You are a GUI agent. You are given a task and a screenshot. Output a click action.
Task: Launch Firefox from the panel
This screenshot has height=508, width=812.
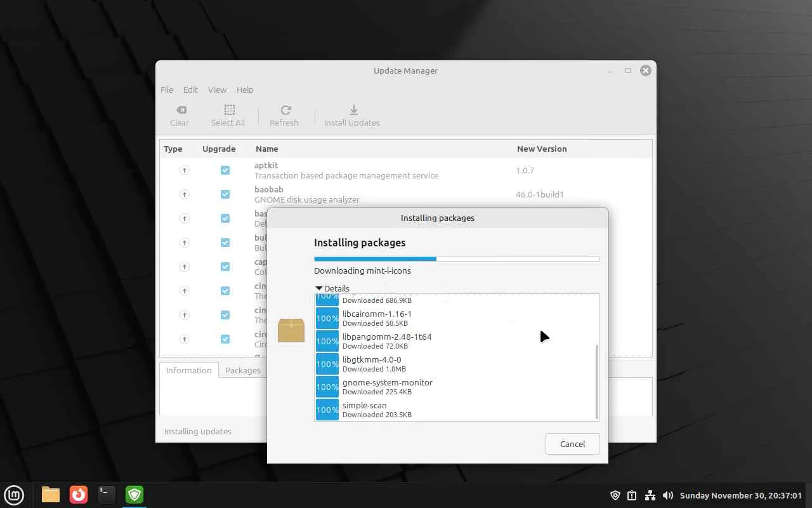pyautogui.click(x=79, y=495)
